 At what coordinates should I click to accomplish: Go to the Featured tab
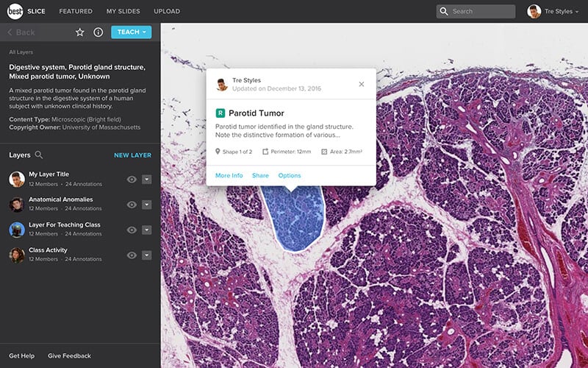[76, 12]
